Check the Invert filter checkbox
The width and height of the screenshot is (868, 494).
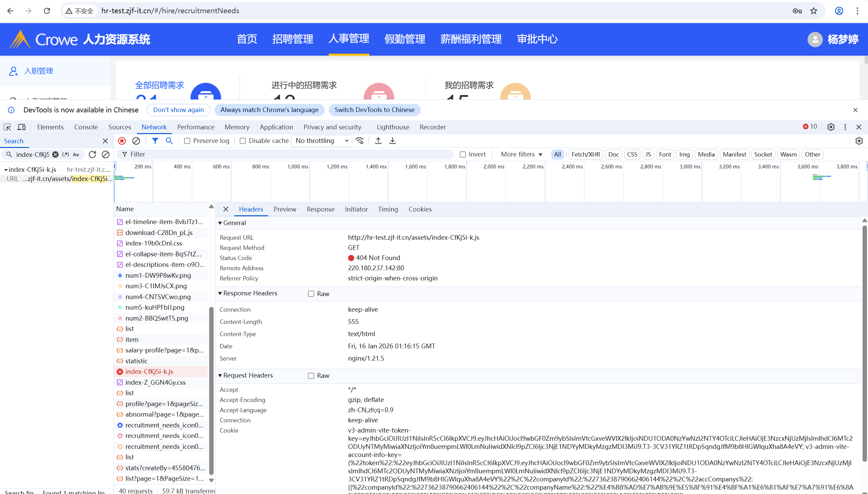(x=463, y=154)
